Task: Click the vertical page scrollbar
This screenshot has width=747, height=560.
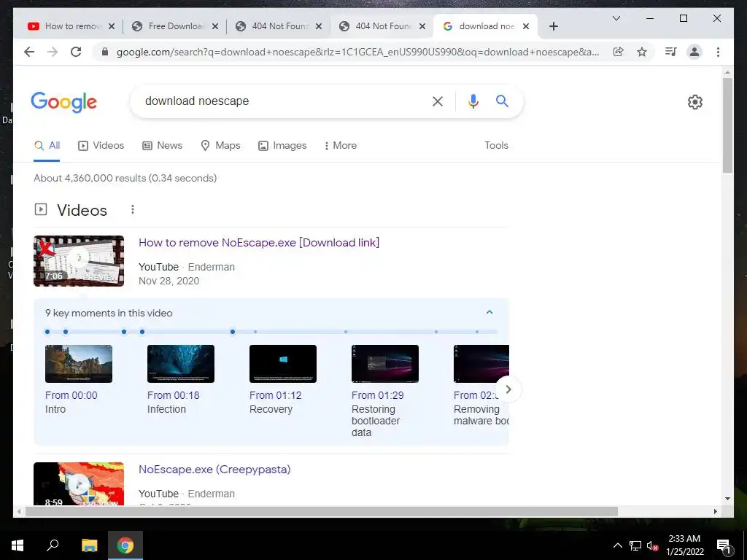Action: pos(727,125)
